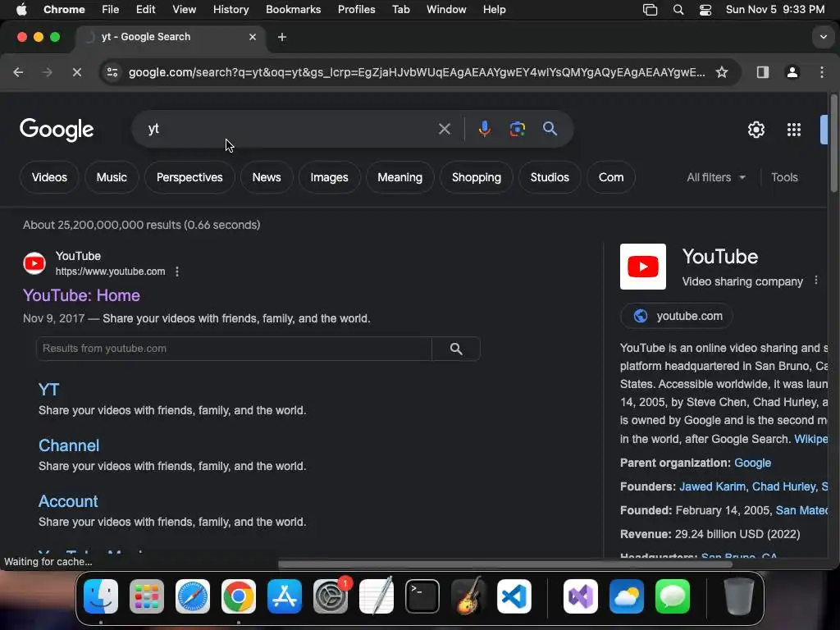Open the Chrome profile icon
Image resolution: width=840 pixels, height=630 pixels.
coord(792,72)
